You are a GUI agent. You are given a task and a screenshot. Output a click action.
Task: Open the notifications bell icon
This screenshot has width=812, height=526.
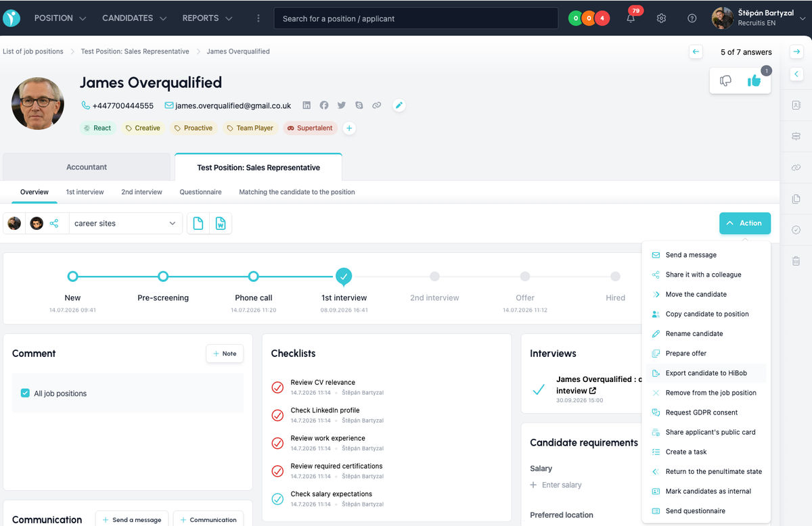click(x=631, y=18)
